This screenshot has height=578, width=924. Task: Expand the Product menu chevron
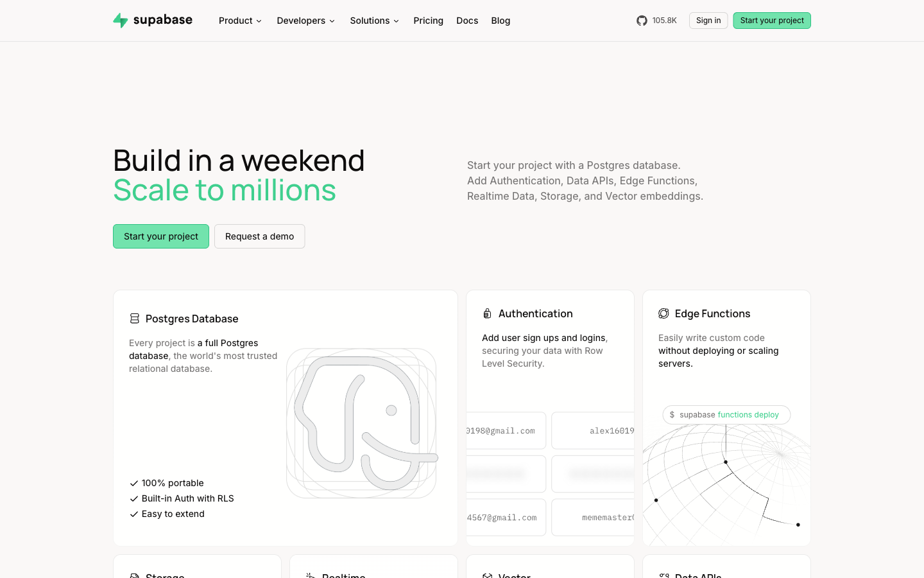[259, 21]
